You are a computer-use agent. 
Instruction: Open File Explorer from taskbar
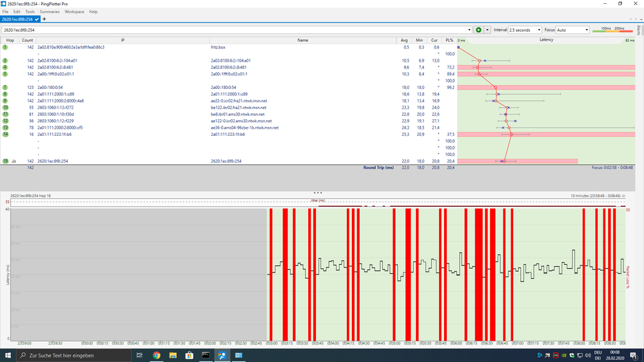pyautogui.click(x=173, y=355)
